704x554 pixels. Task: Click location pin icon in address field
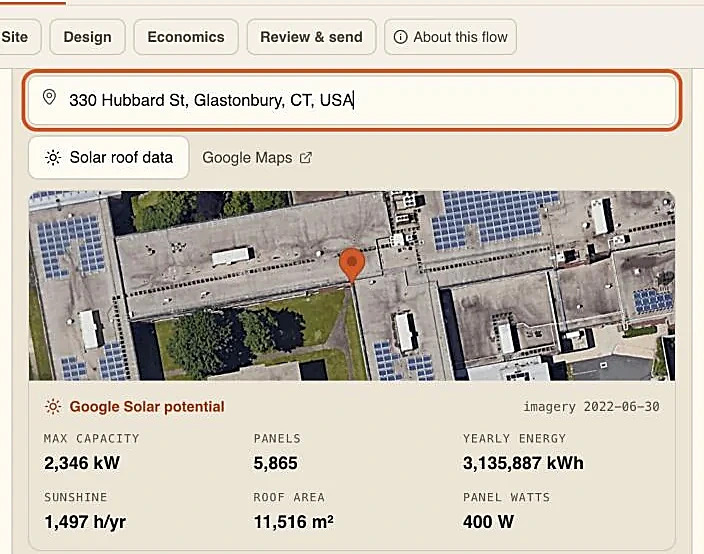tap(49, 97)
